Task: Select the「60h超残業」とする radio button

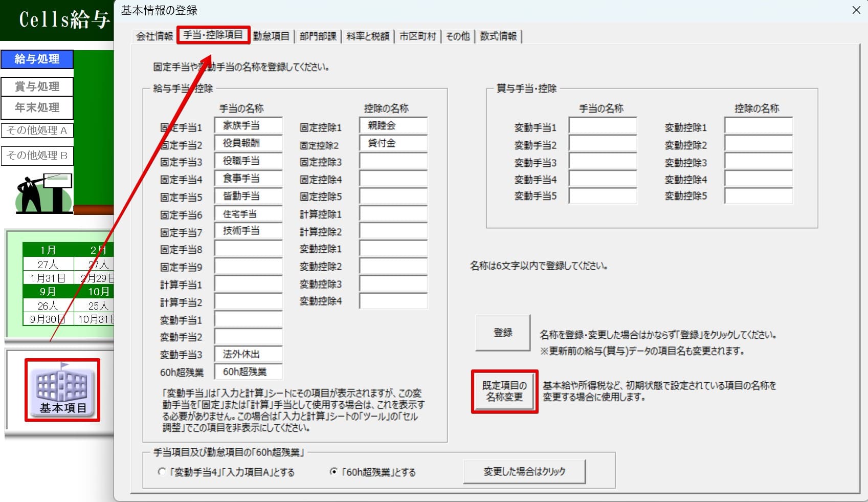Action: (x=333, y=472)
